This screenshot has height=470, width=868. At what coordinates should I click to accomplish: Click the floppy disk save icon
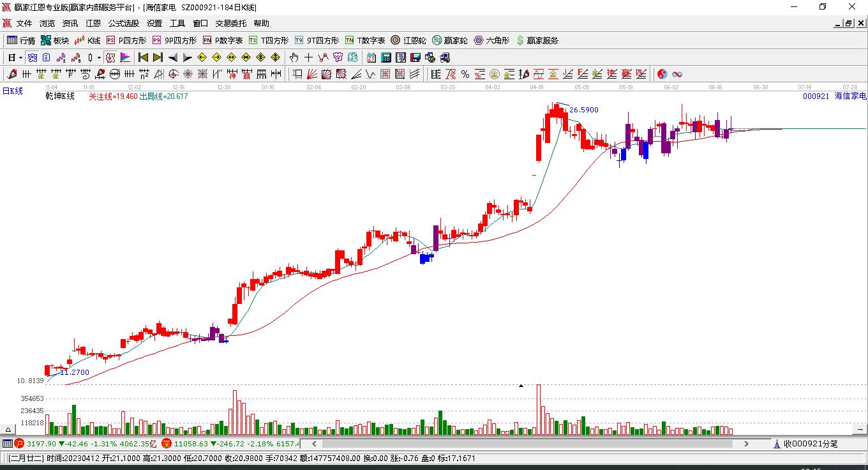click(x=415, y=57)
